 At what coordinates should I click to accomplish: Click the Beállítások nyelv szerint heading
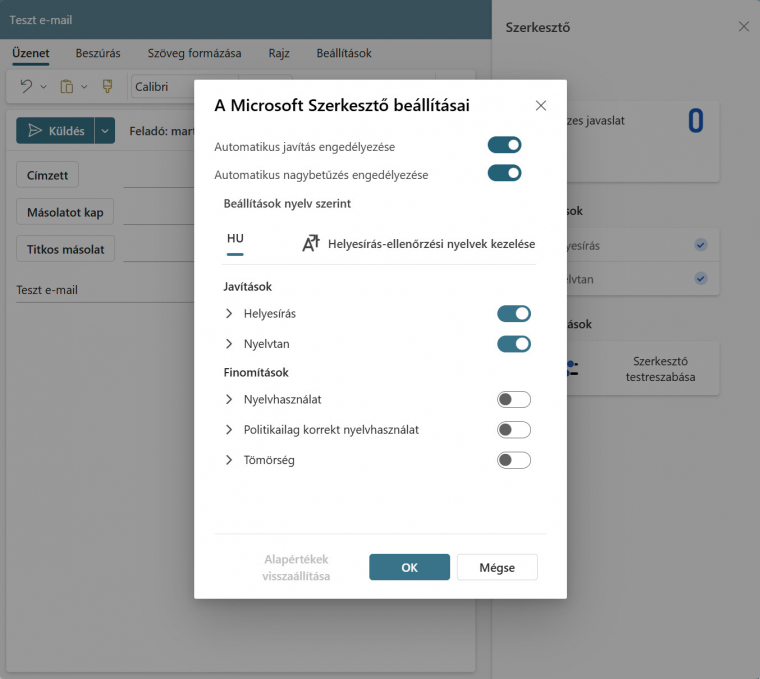(x=287, y=204)
